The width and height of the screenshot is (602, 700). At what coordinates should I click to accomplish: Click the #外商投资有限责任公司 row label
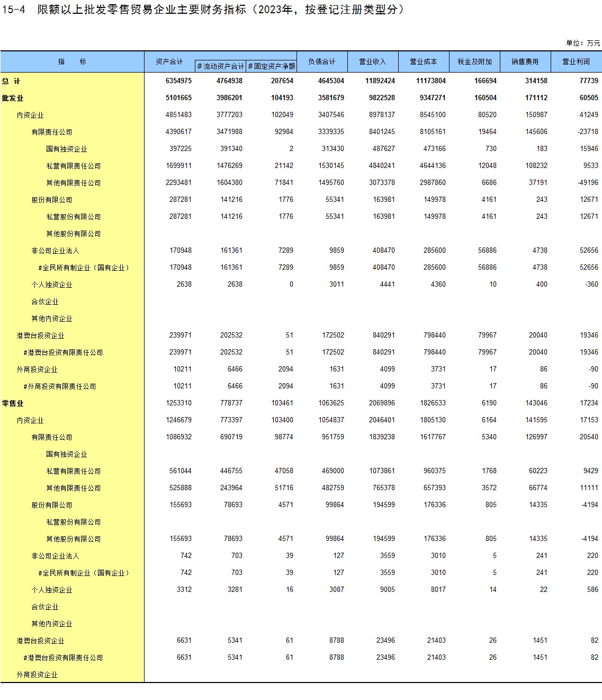tap(60, 386)
